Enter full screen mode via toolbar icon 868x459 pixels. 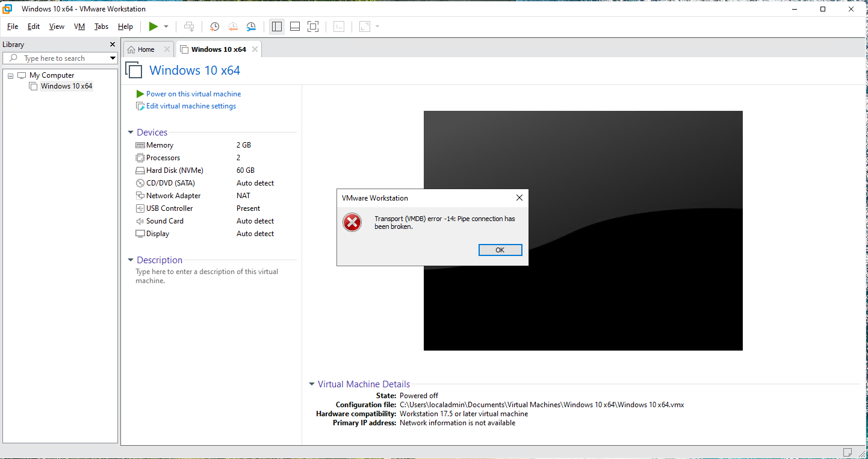tap(312, 27)
